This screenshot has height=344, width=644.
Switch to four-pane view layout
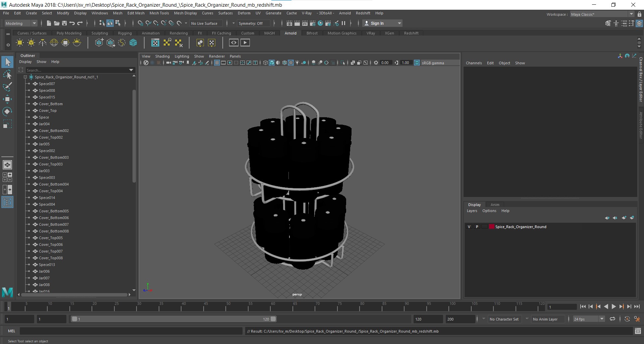tap(7, 177)
